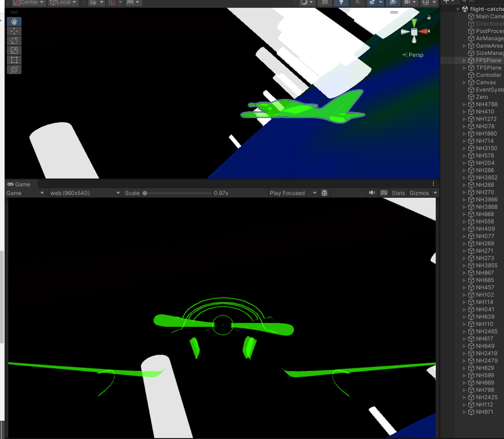Open the Center pivot menu

(27, 2)
